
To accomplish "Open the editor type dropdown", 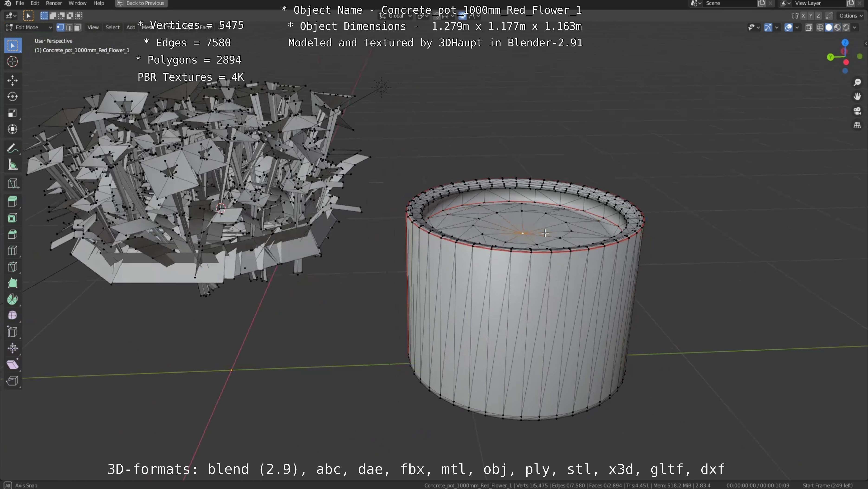I will click(11, 16).
